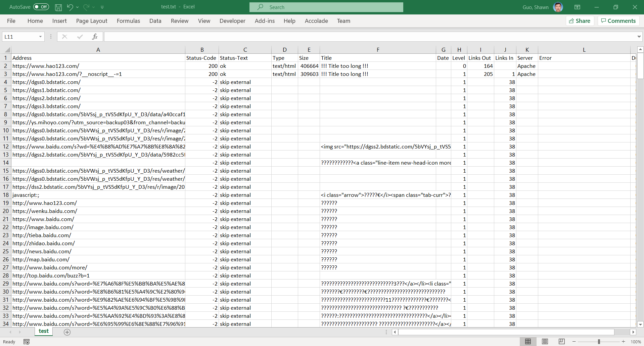Expand the formula bar with chevron
The height and width of the screenshot is (346, 644).
639,37
